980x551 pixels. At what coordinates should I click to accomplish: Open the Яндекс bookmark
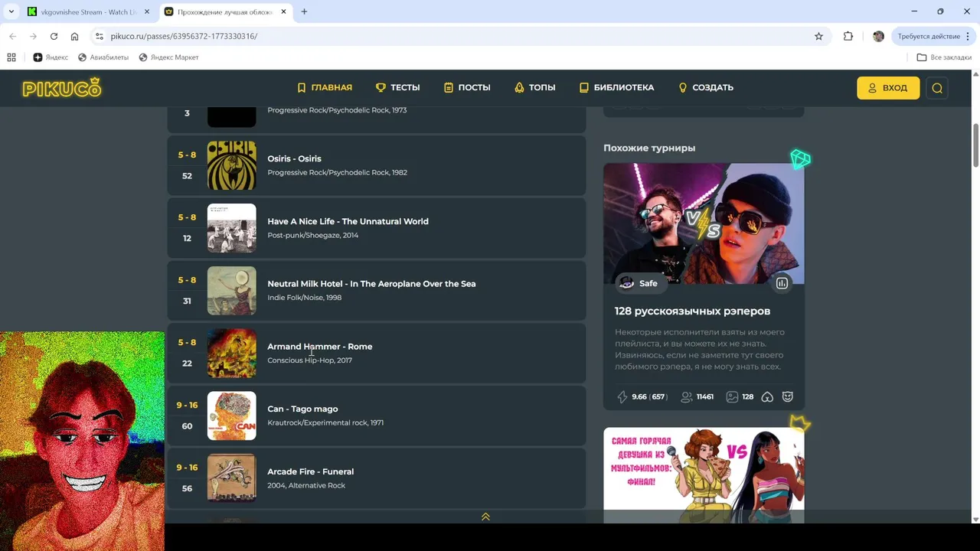(x=51, y=57)
